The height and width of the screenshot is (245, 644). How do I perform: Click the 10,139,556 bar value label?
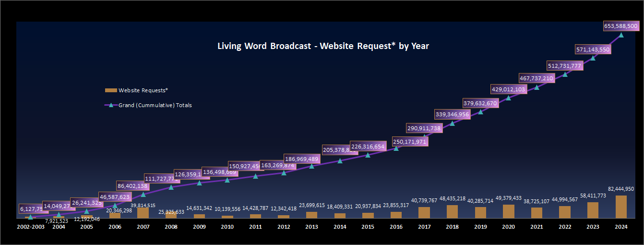(x=227, y=209)
